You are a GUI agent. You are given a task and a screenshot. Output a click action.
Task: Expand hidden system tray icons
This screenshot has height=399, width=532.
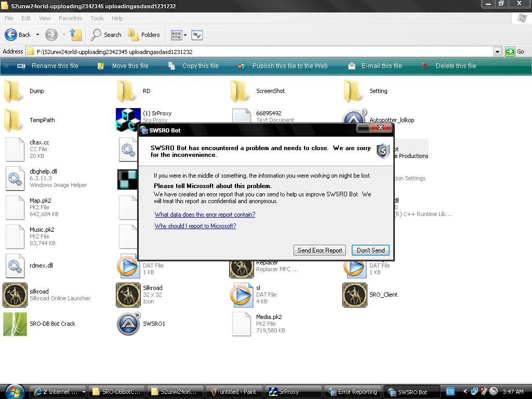pyautogui.click(x=465, y=392)
